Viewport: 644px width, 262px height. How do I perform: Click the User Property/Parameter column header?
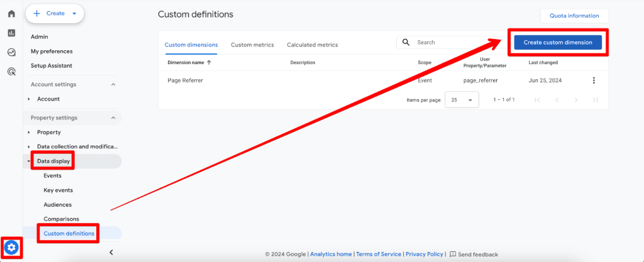(x=485, y=62)
